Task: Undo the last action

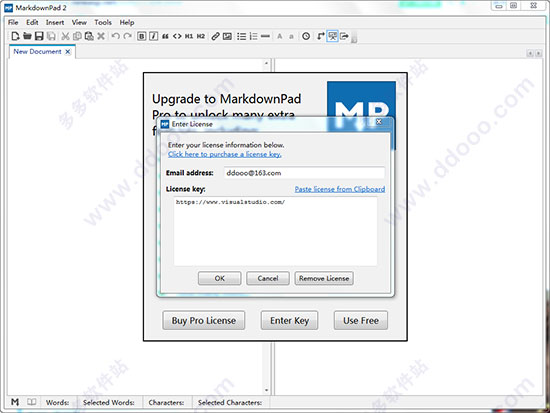Action: [115, 36]
